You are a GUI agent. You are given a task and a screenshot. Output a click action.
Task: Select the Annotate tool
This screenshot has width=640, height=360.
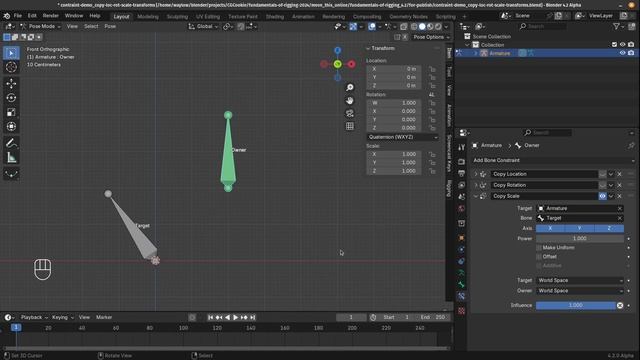[x=11, y=143]
